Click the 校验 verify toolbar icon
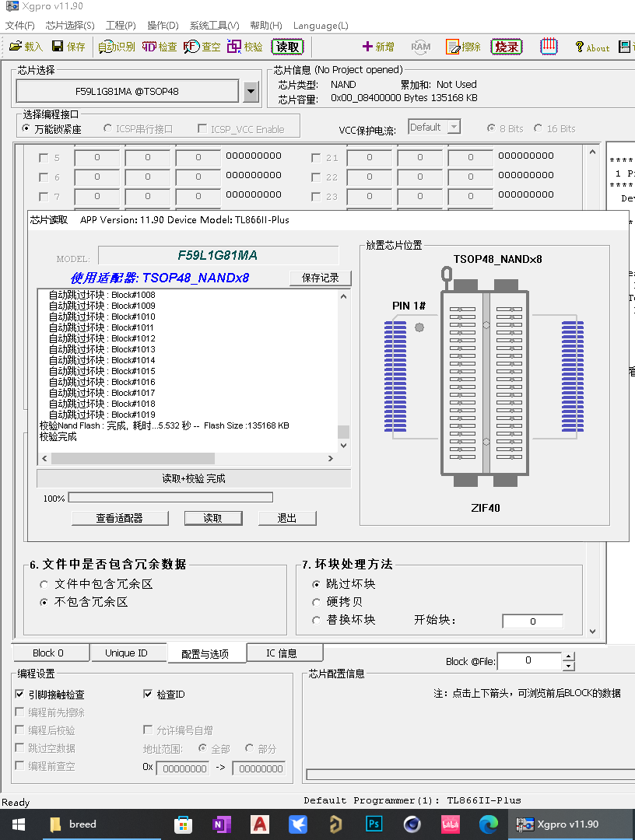 point(245,47)
